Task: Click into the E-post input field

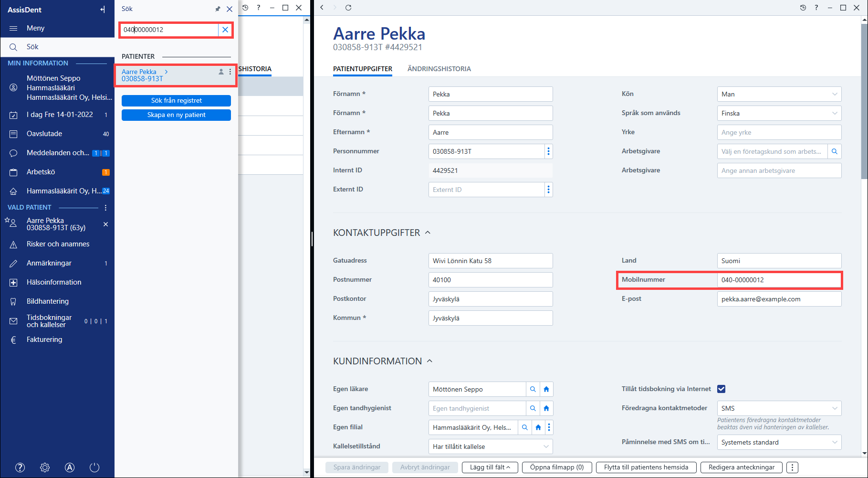Action: pyautogui.click(x=779, y=299)
